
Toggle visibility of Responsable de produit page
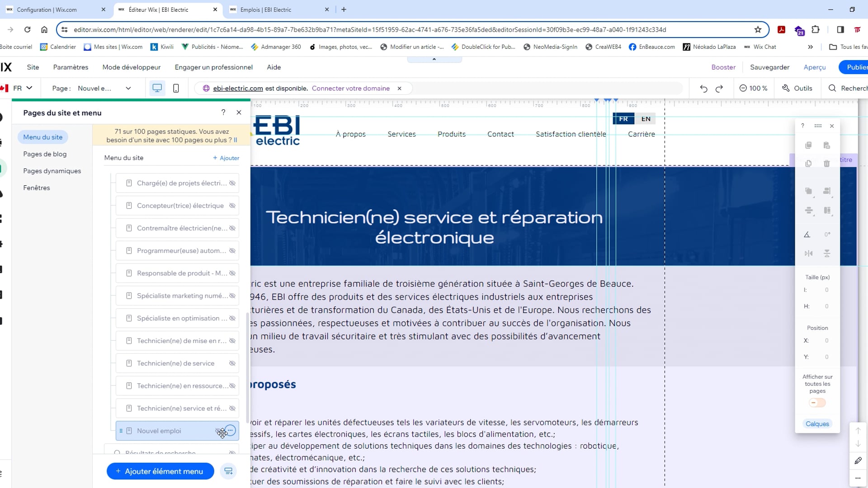(232, 273)
